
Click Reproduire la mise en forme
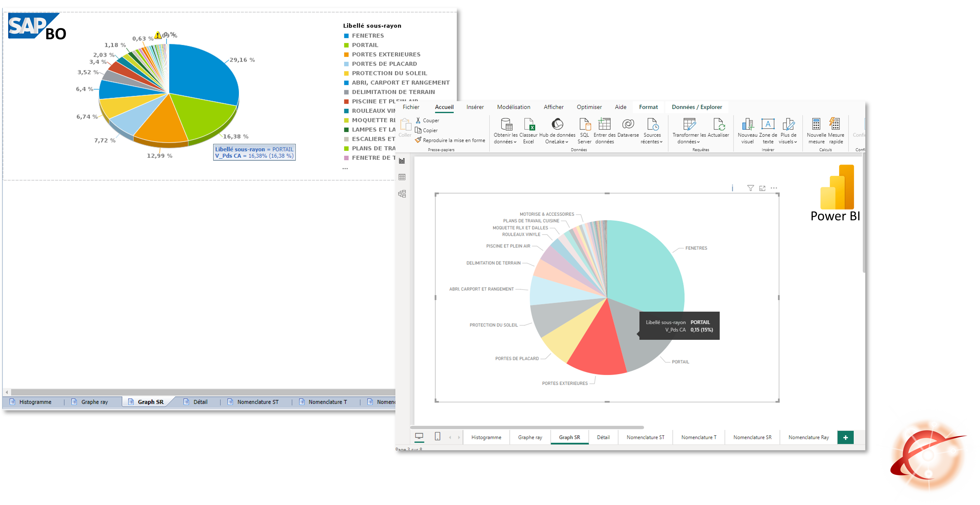click(450, 140)
